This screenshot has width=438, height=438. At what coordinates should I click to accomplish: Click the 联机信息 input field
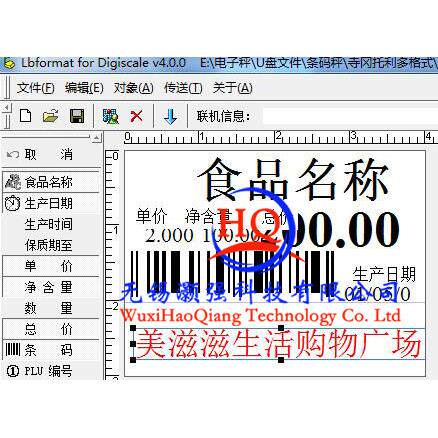coord(350,116)
